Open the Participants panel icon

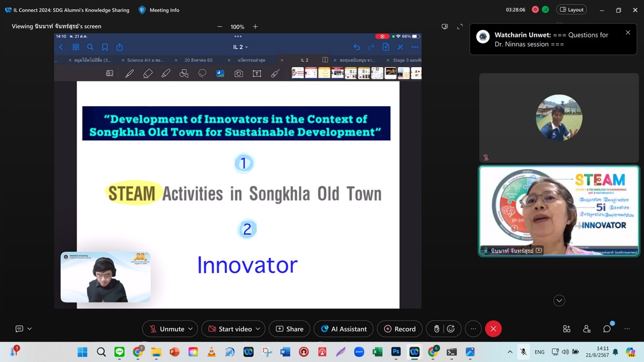point(587,329)
